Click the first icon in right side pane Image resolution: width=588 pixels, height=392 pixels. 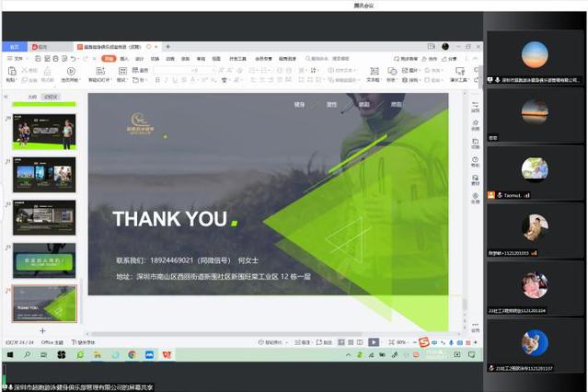point(475,105)
